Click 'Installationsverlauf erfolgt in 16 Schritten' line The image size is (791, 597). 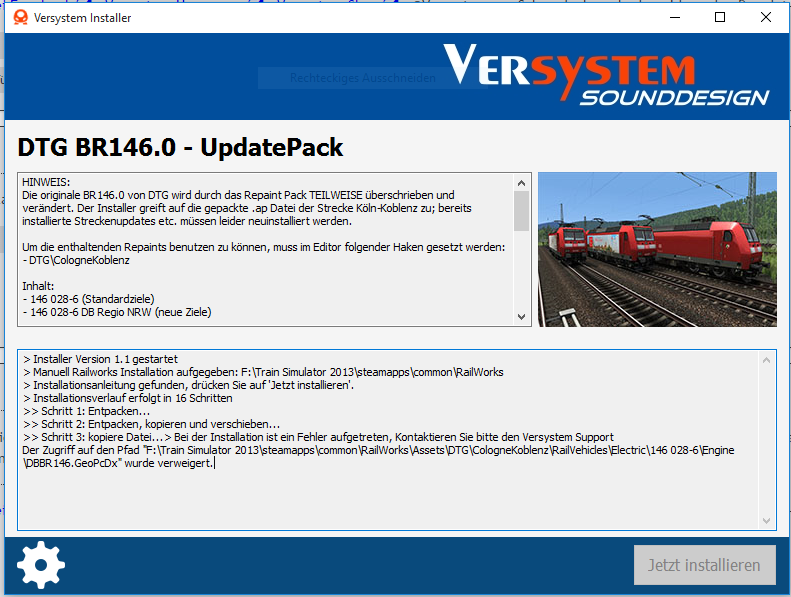(x=128, y=398)
